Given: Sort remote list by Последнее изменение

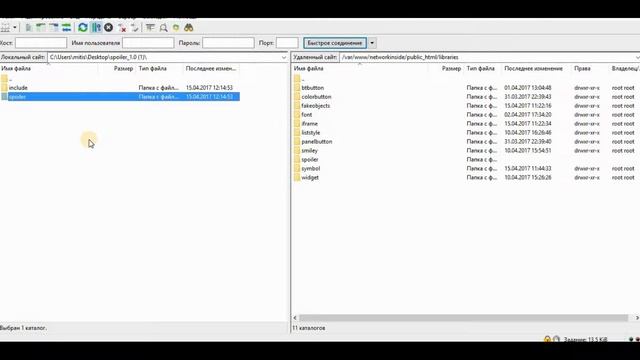Looking at the screenshot, I should click(536, 69).
